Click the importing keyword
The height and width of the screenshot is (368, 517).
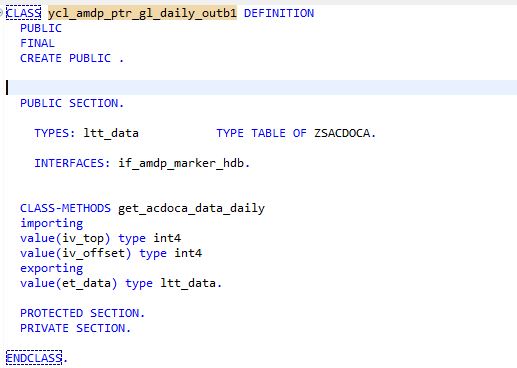[52, 223]
